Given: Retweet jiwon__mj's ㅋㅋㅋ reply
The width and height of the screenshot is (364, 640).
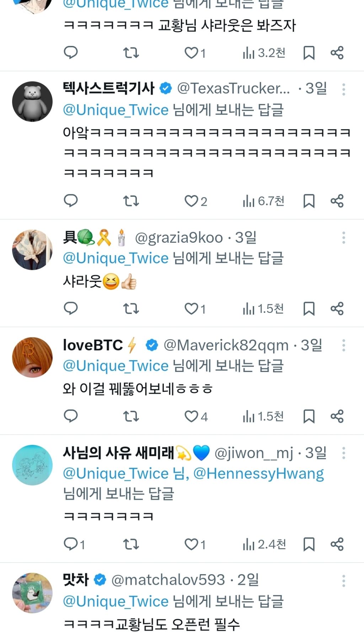Looking at the screenshot, I should (x=131, y=544).
